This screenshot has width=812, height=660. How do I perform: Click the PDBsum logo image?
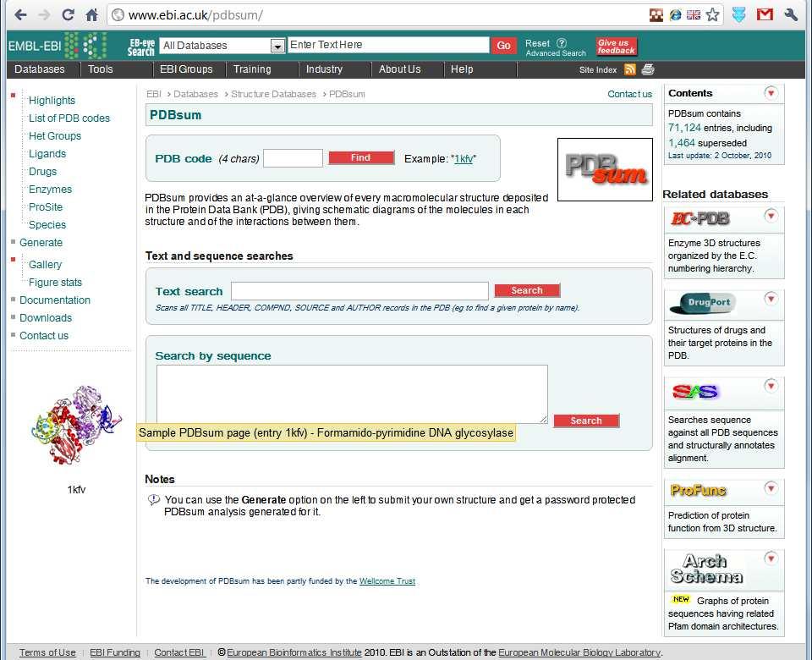(x=605, y=169)
